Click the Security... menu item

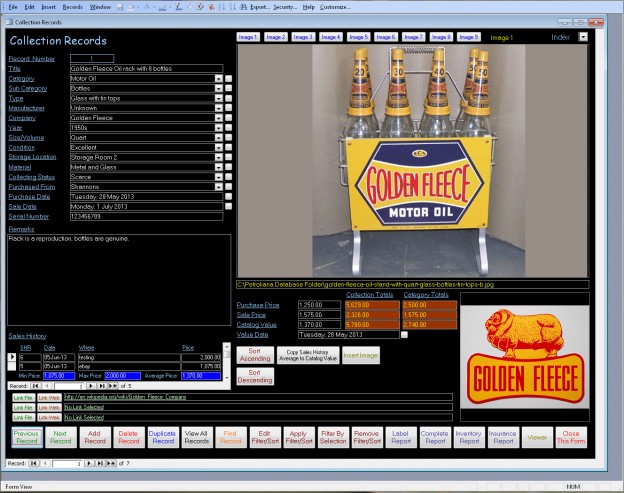point(285,7)
